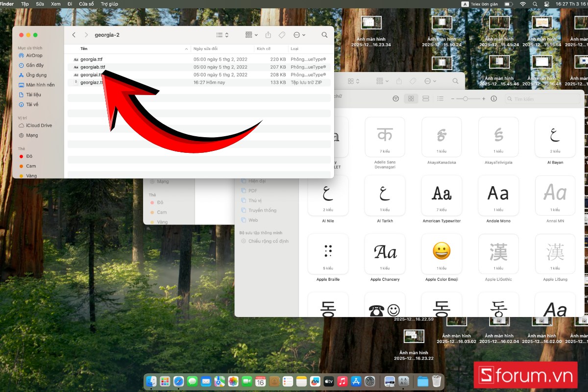Open the Tệp menu in the menu bar
Viewport: 588px width, 392px height.
(x=24, y=3)
